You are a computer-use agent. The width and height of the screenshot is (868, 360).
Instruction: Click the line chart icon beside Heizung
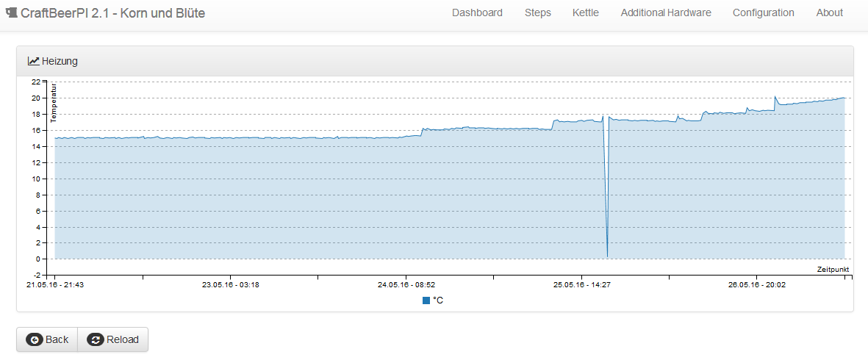33,61
